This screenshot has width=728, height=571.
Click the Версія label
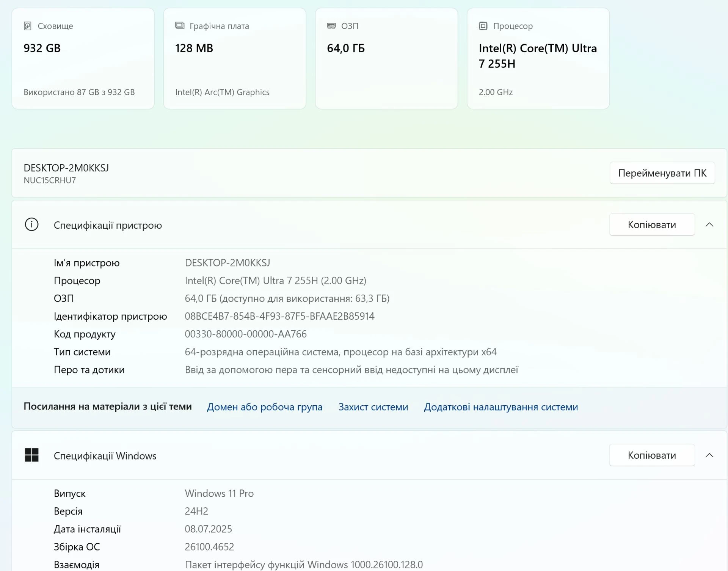point(68,511)
